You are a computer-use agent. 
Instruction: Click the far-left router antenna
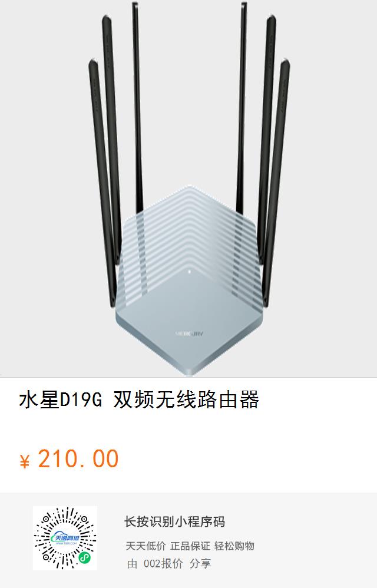(x=102, y=184)
